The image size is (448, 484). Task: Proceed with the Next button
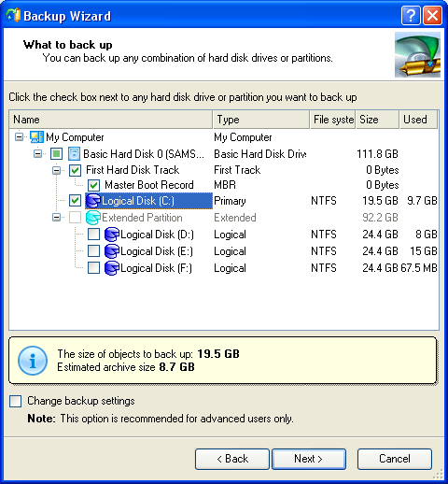(309, 459)
